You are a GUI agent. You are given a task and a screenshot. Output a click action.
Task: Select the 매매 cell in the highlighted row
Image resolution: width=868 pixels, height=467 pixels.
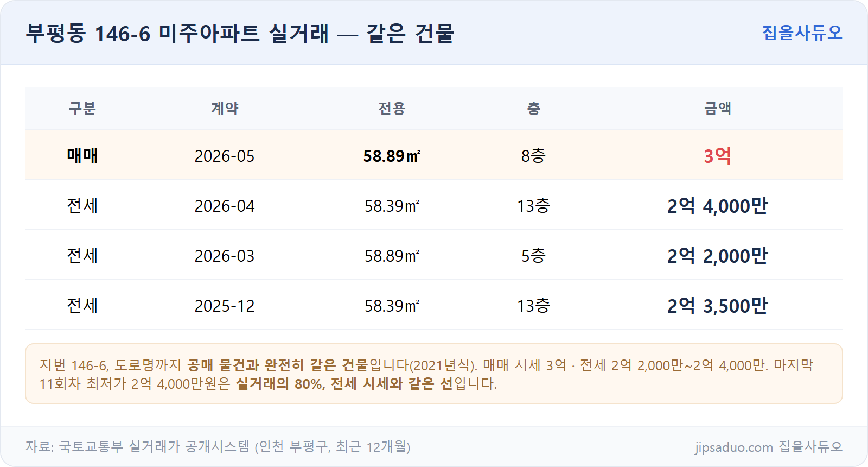click(82, 156)
